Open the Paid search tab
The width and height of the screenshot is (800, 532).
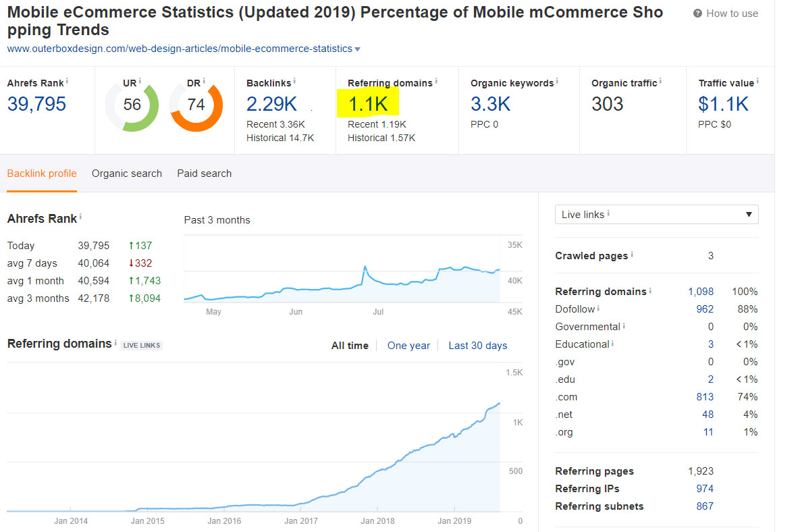click(x=203, y=174)
